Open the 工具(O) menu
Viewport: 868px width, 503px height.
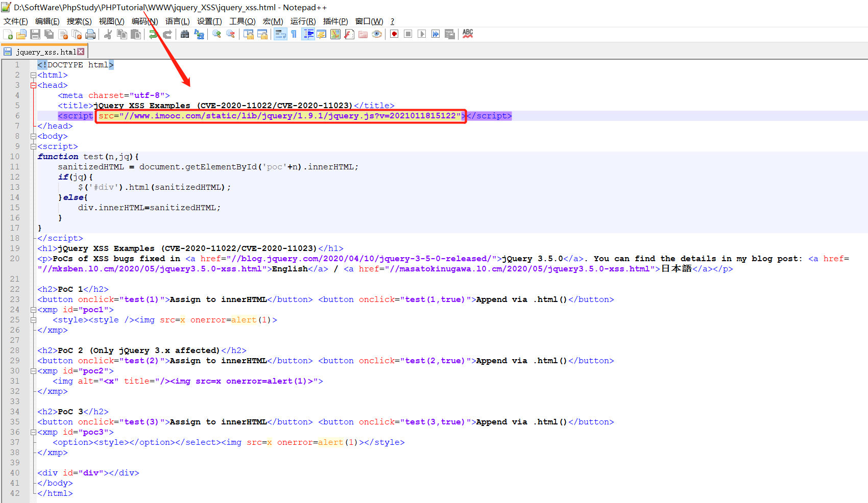click(x=242, y=21)
